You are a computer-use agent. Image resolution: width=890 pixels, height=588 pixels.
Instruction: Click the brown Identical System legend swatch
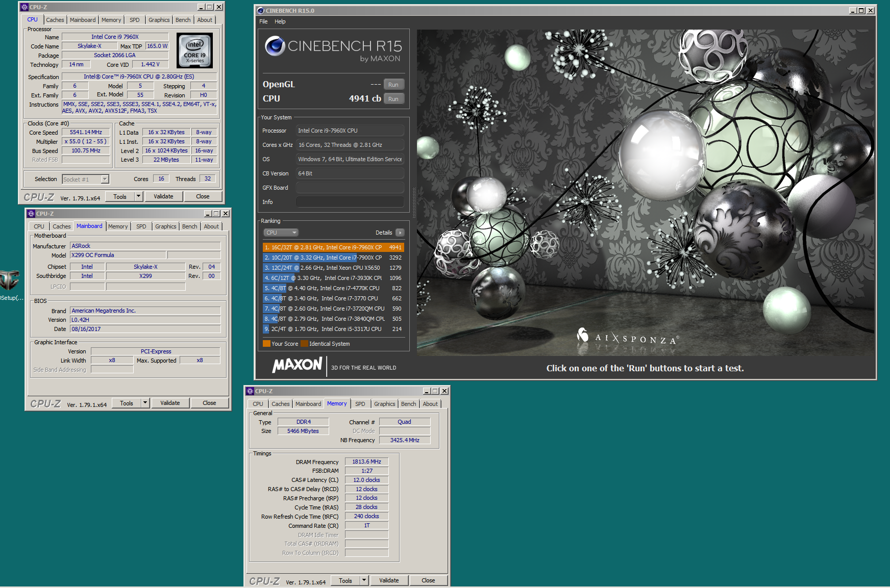(304, 344)
